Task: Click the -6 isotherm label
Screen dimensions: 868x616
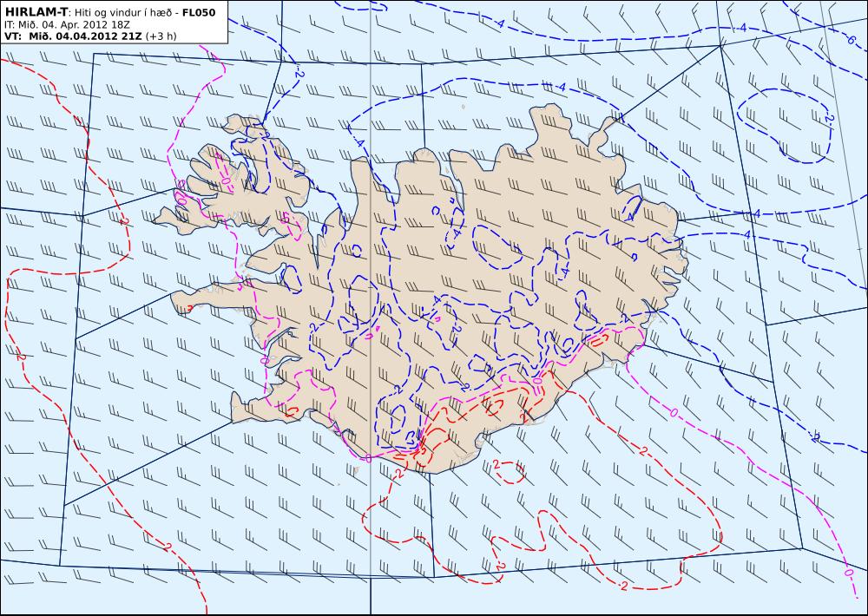Action: click(x=851, y=39)
